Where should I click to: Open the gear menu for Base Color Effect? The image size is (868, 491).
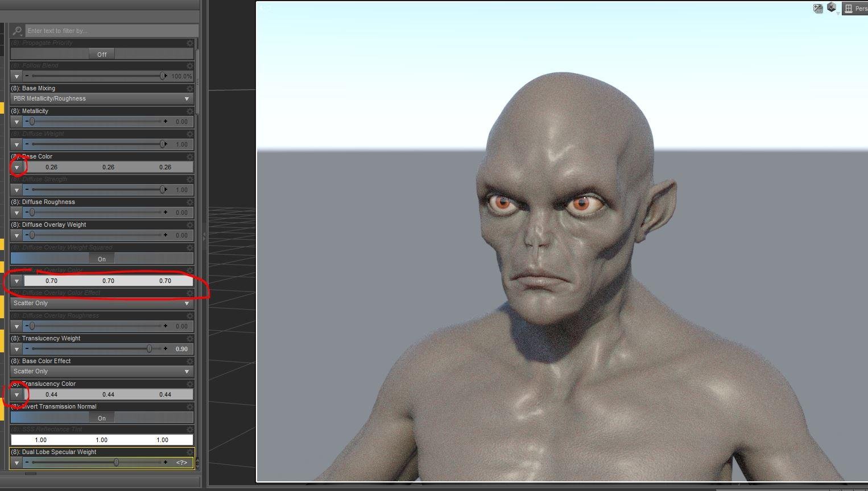coord(190,361)
